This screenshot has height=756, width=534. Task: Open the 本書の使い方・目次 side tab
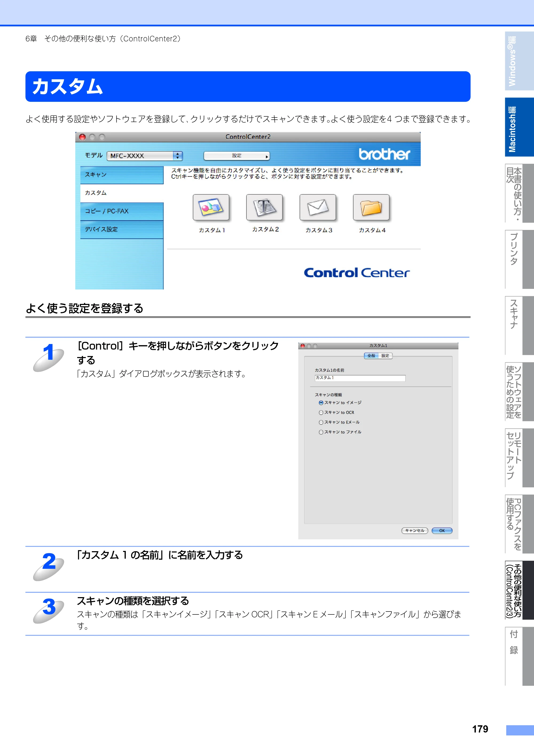pyautogui.click(x=520, y=193)
